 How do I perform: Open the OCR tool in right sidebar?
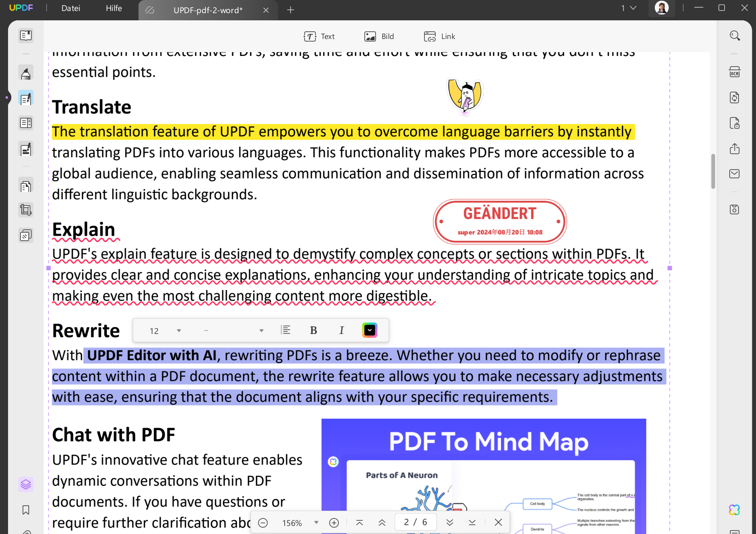click(734, 72)
